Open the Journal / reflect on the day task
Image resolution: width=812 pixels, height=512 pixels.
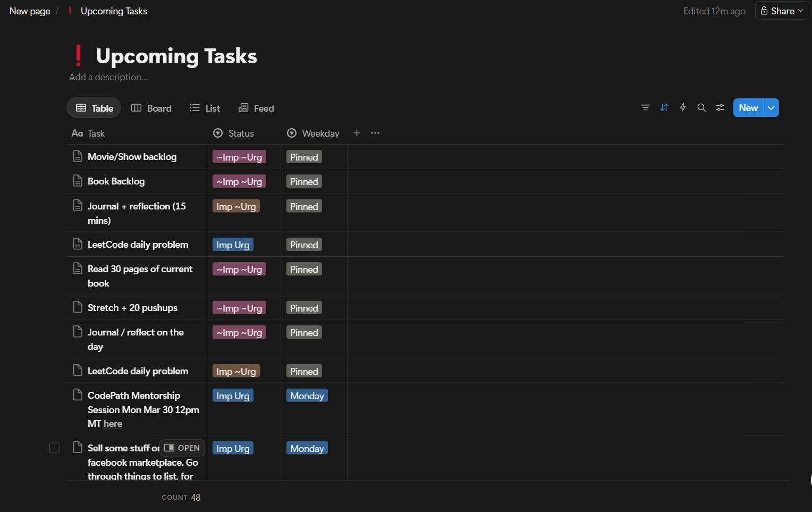(x=136, y=339)
